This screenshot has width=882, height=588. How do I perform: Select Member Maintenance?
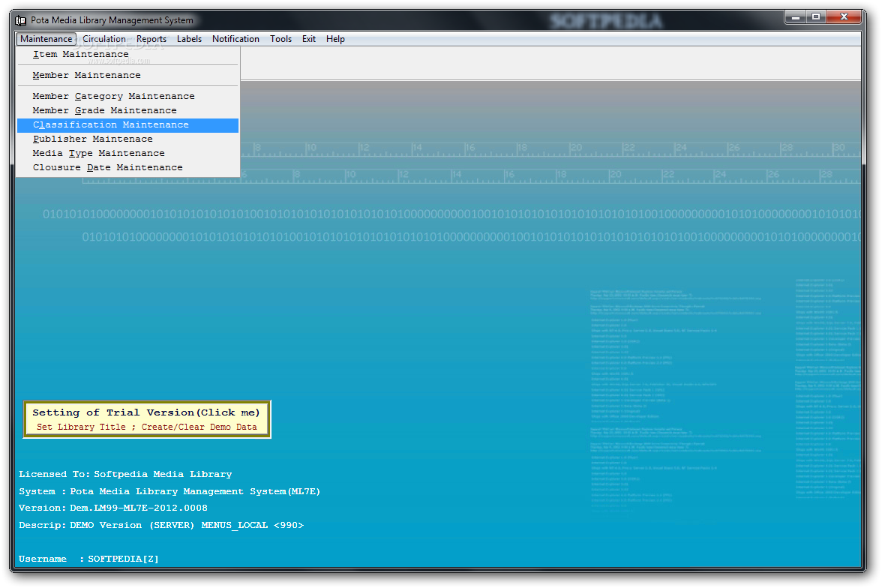127,76
